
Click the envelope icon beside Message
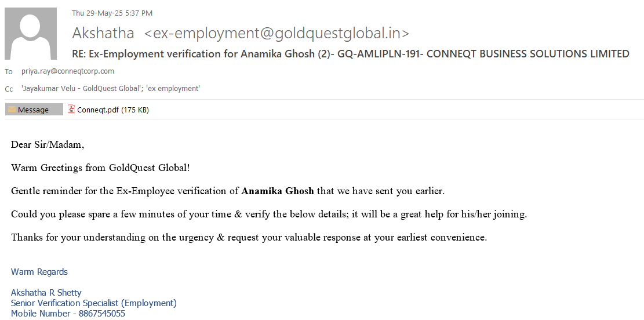[12, 110]
